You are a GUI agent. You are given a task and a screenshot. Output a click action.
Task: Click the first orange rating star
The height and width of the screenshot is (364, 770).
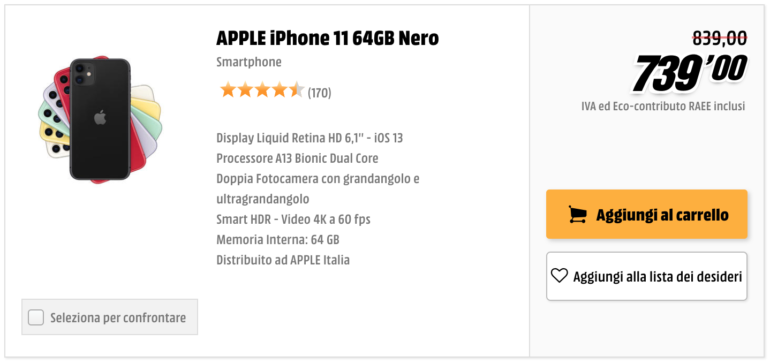coord(227,90)
